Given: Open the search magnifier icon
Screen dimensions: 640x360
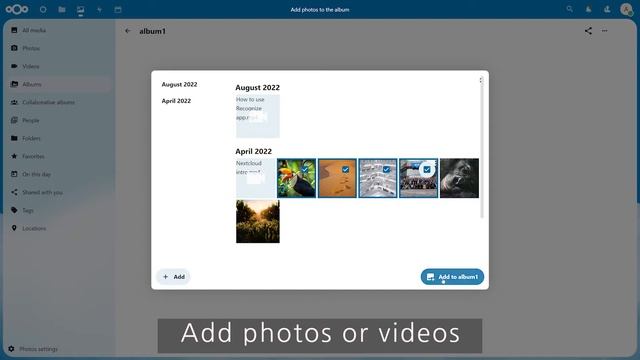Looking at the screenshot, I should pos(569,9).
